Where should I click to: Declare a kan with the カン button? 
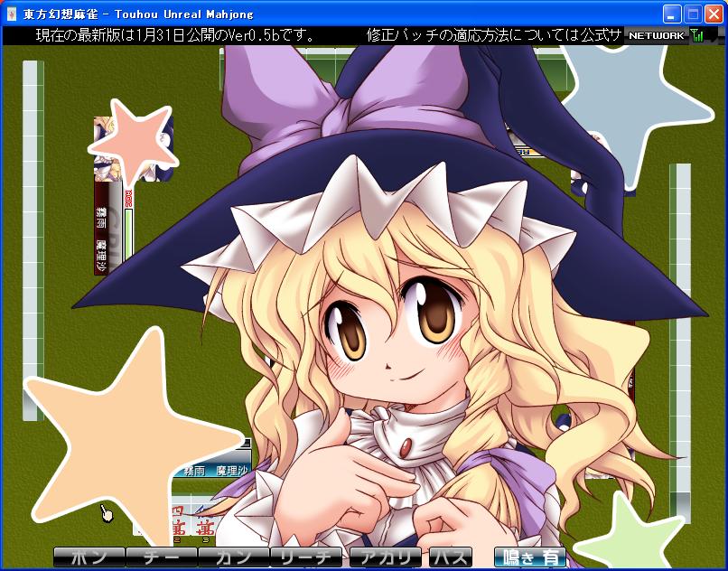[x=234, y=557]
